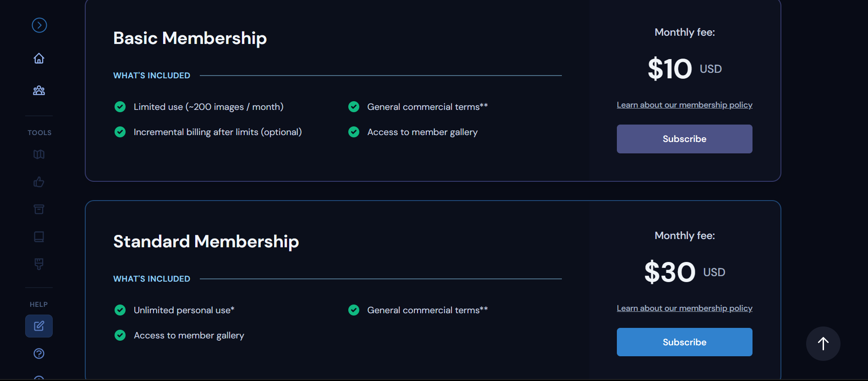Open the book tool icon
The image size is (868, 381).
(39, 237)
